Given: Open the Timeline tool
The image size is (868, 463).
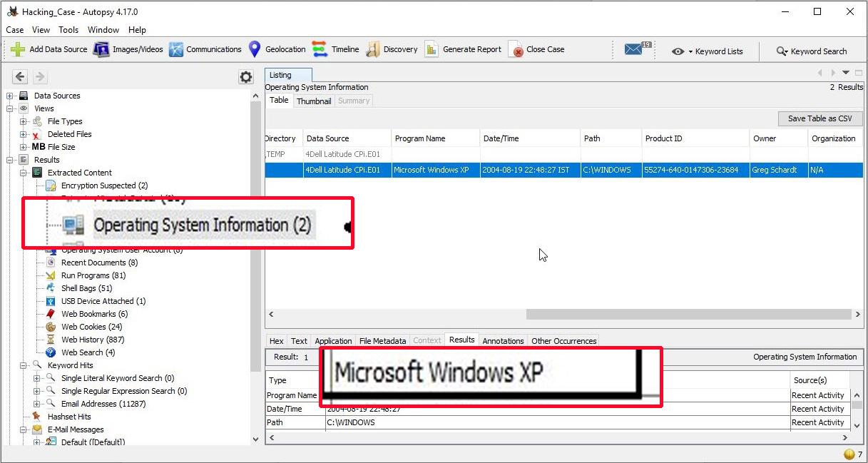Looking at the screenshot, I should tap(320, 49).
